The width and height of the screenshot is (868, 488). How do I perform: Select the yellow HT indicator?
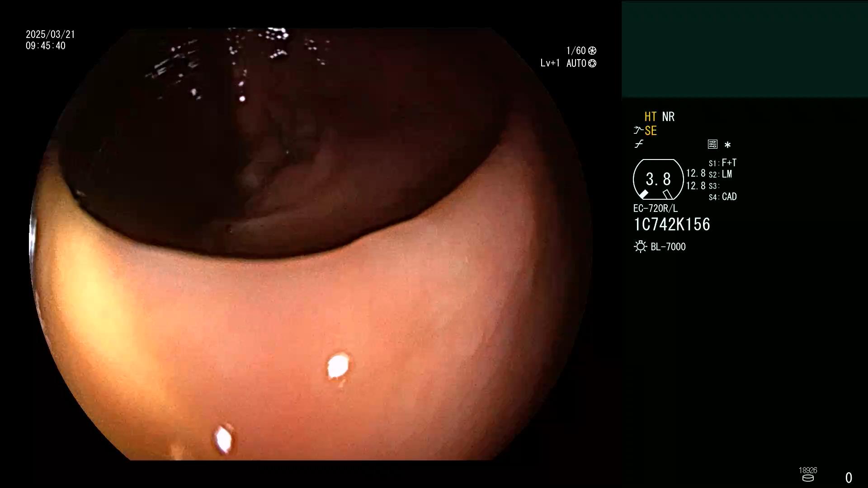pos(650,117)
